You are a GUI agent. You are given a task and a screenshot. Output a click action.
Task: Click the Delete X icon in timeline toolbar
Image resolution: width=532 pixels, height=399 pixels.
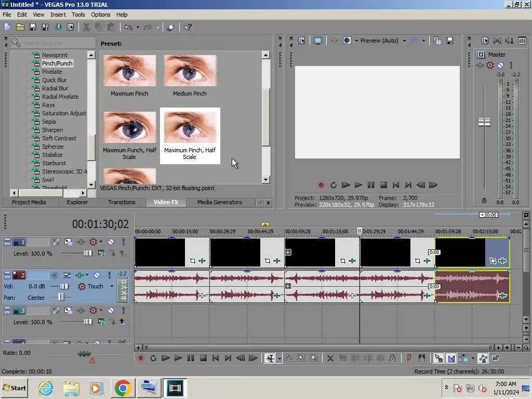[x=330, y=358]
